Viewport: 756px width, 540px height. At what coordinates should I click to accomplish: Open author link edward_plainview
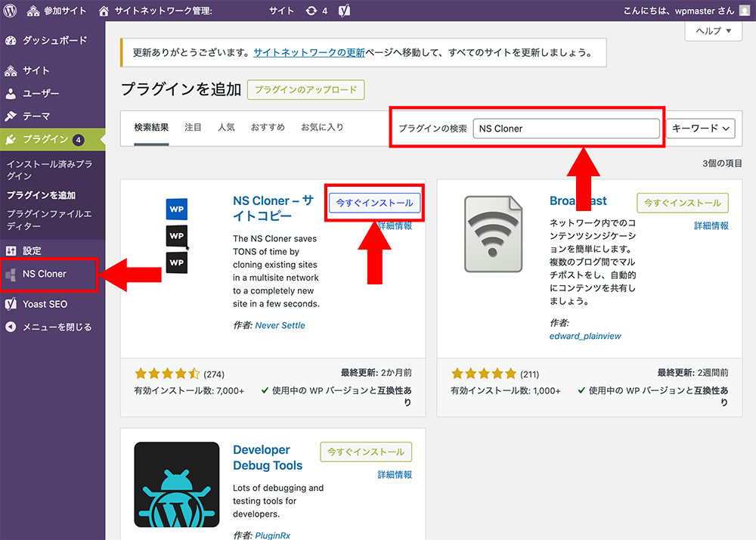click(585, 336)
